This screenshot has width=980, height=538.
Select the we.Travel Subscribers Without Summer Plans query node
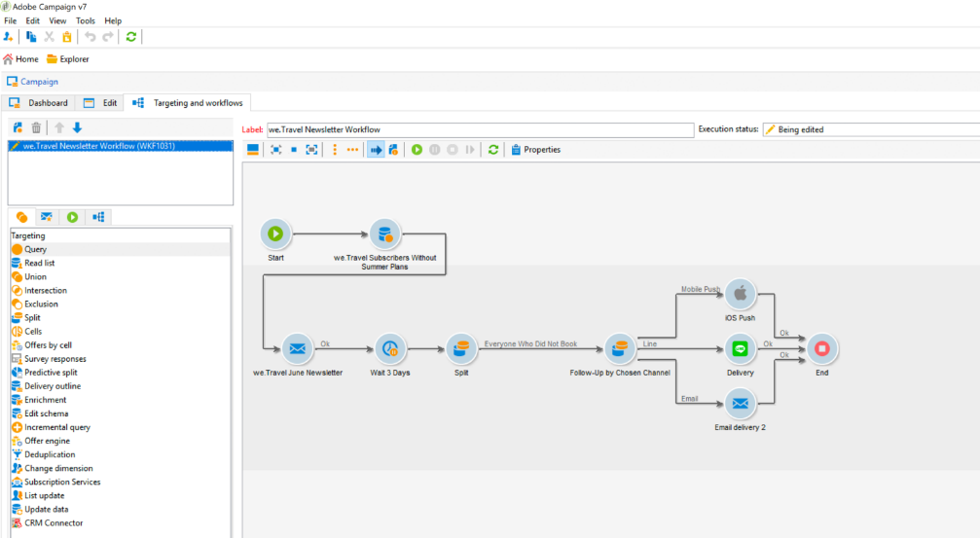pos(385,233)
